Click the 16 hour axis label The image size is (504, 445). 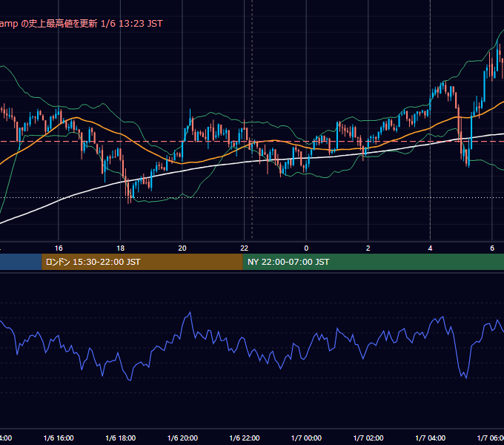tap(59, 248)
